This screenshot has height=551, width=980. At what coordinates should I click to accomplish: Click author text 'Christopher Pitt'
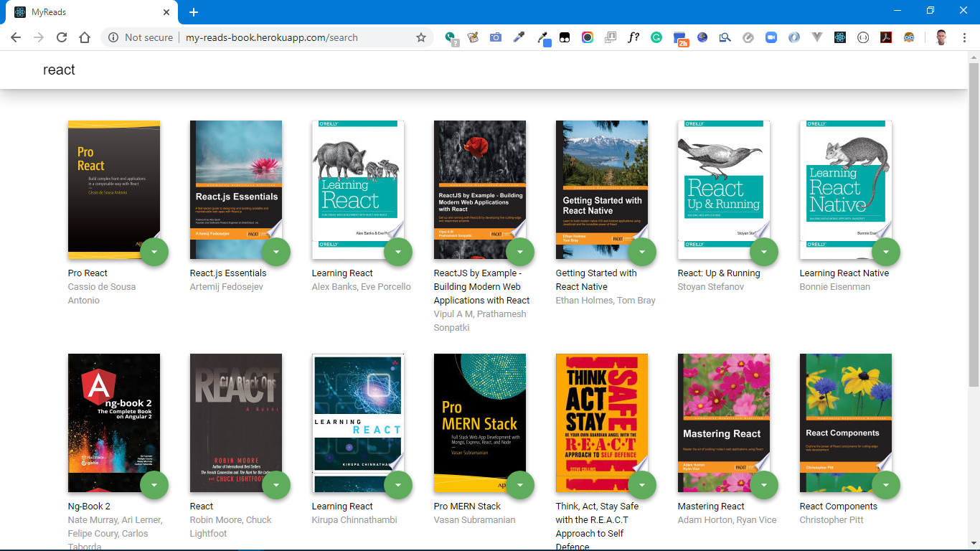831,520
